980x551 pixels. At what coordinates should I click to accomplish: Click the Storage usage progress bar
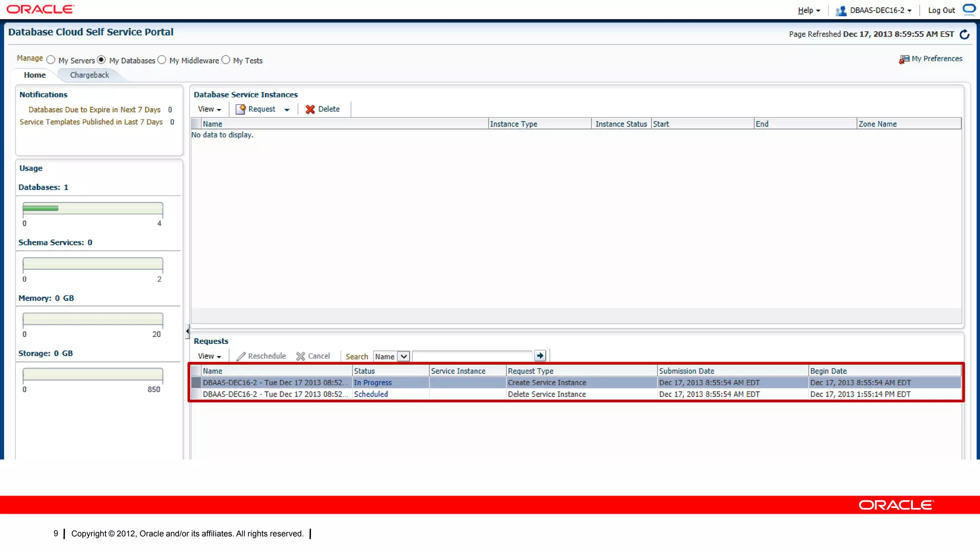tap(93, 374)
